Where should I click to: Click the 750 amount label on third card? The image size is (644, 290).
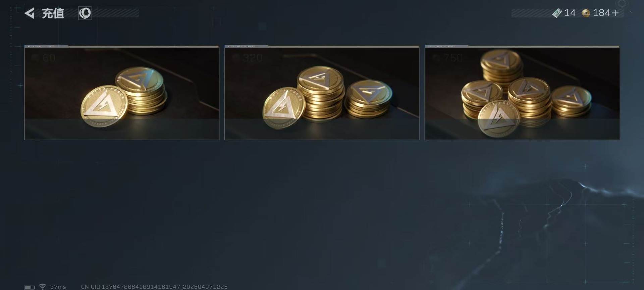coord(453,58)
